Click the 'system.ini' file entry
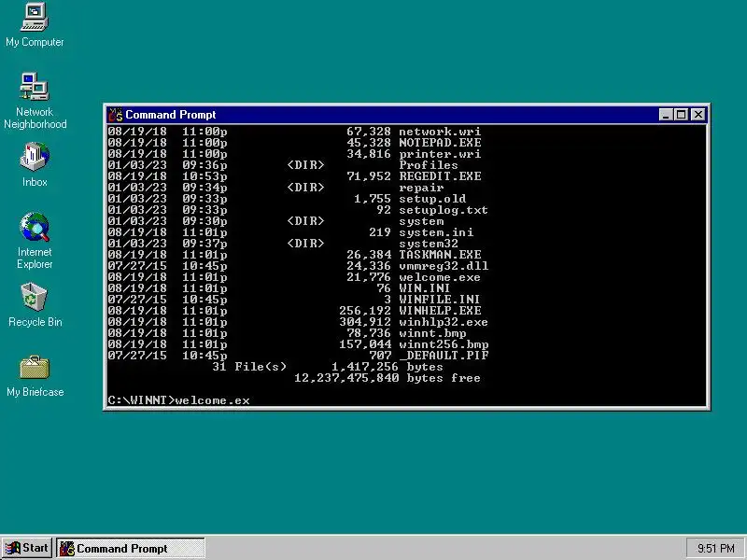Image resolution: width=747 pixels, height=560 pixels. point(436,232)
